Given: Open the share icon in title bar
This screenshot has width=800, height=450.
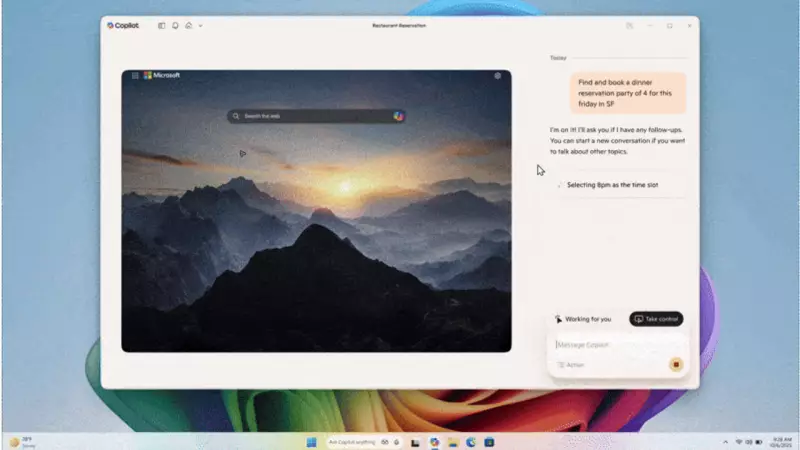Looking at the screenshot, I should point(629,25).
